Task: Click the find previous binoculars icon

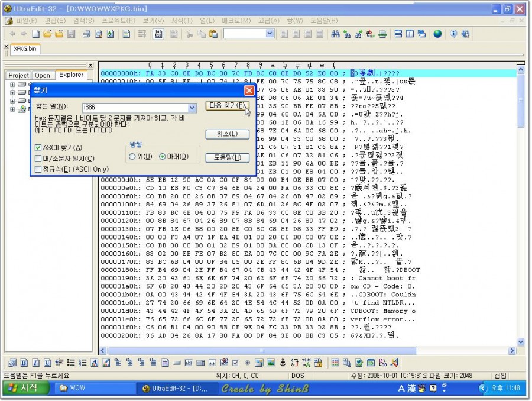Action: click(x=347, y=34)
